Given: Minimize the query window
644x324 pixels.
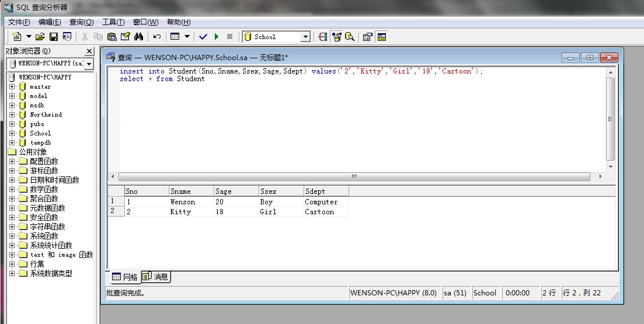Looking at the screenshot, I should coord(571,58).
